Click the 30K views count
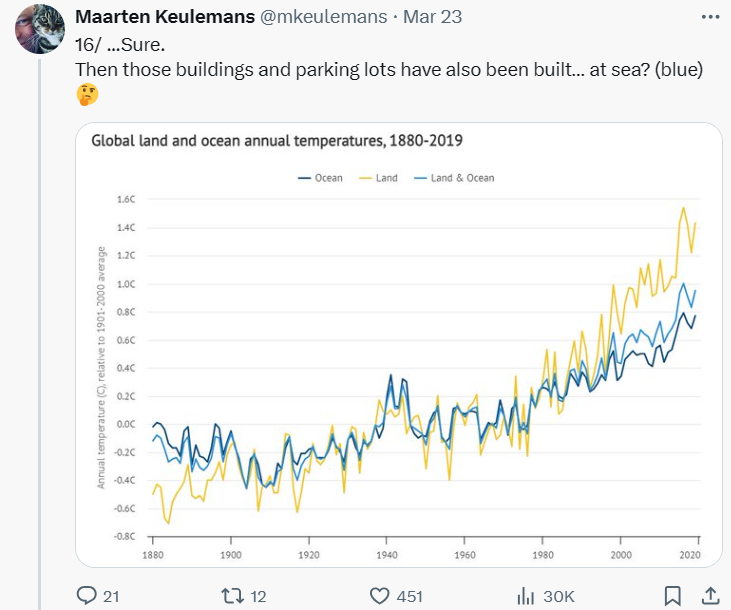731x610 pixels. [x=559, y=596]
